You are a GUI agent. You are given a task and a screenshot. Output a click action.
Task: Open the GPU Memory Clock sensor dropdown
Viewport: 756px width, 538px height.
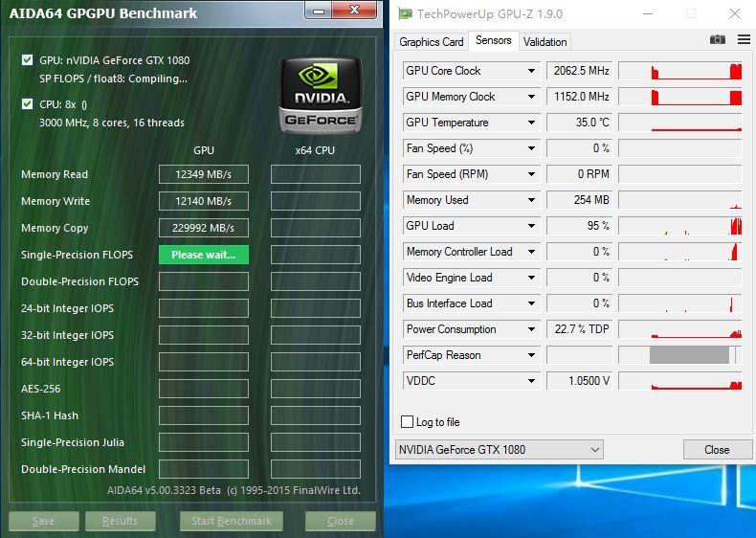click(531, 97)
